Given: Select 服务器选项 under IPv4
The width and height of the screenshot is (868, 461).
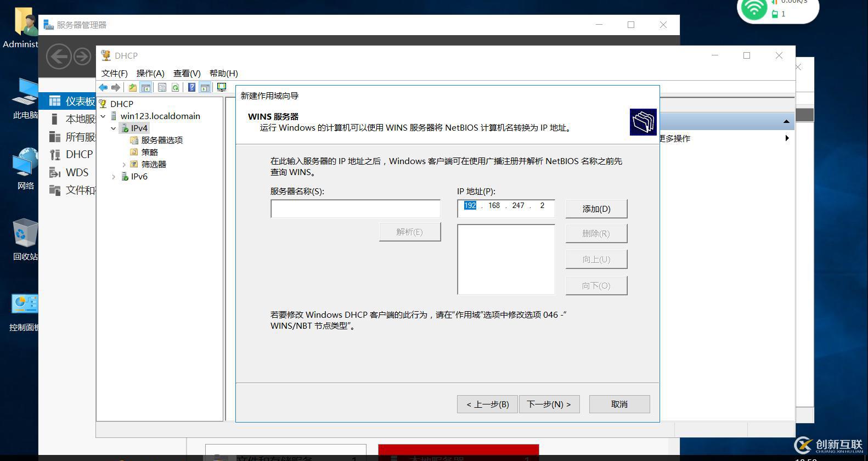Looking at the screenshot, I should click(x=162, y=140).
